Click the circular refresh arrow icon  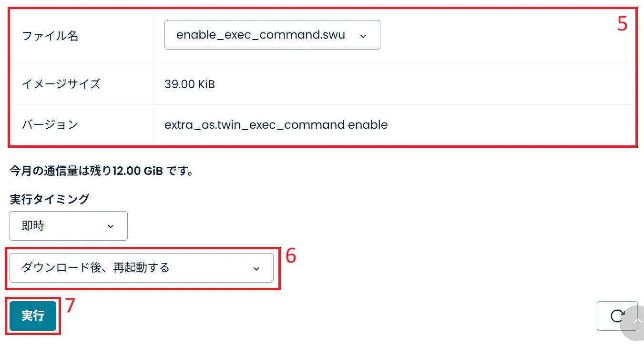617,315
